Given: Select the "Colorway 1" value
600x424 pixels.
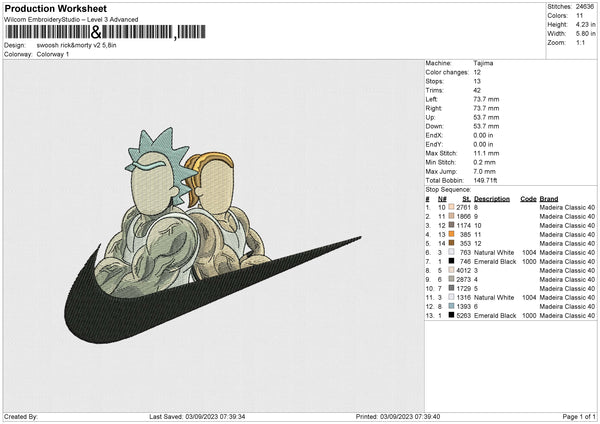Looking at the screenshot, I should click(53, 54).
